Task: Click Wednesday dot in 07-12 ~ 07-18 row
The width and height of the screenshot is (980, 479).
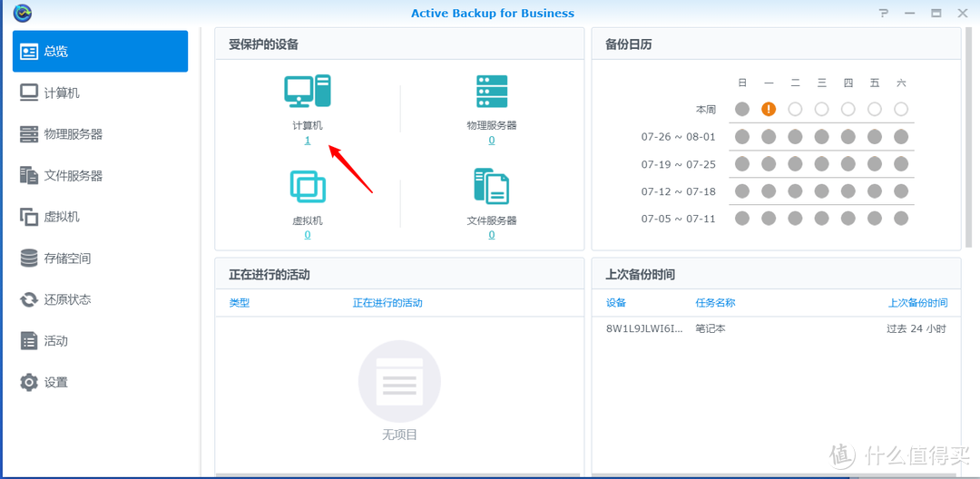Action: coord(821,191)
